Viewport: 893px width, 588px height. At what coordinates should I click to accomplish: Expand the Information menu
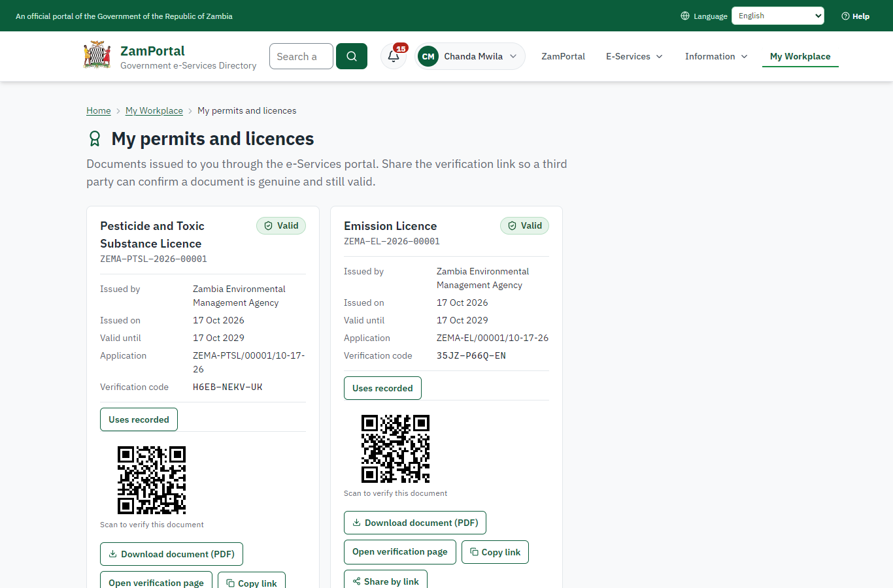click(716, 56)
